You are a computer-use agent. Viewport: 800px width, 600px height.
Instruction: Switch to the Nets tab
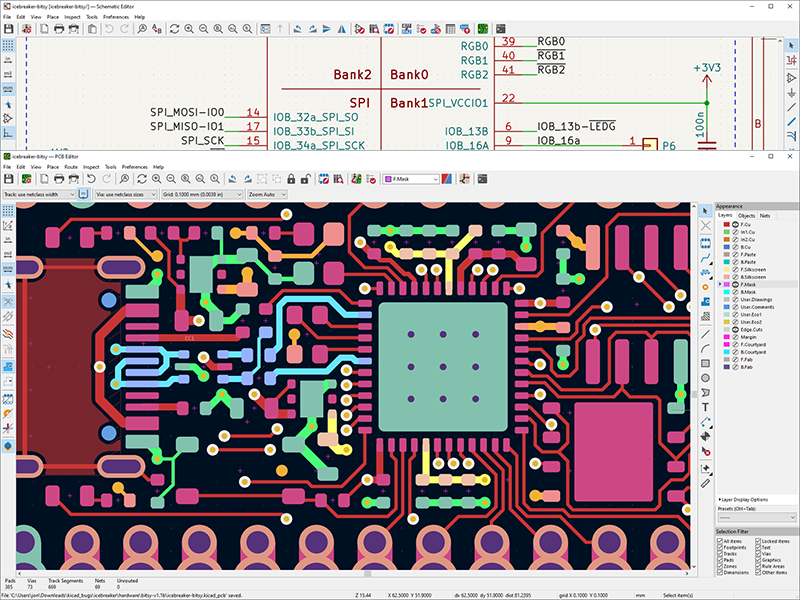765,215
